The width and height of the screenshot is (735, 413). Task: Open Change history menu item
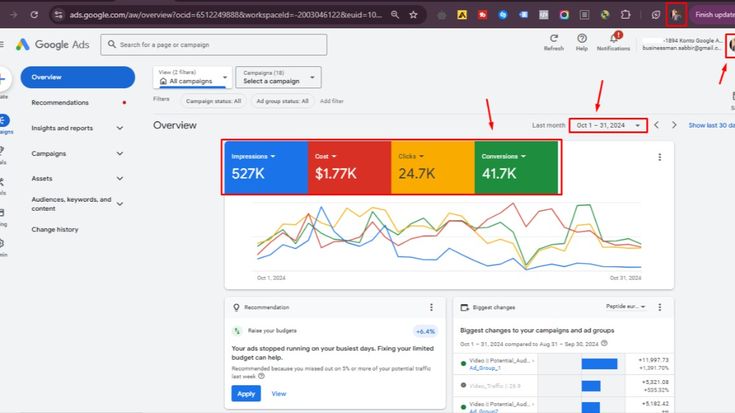tap(55, 229)
